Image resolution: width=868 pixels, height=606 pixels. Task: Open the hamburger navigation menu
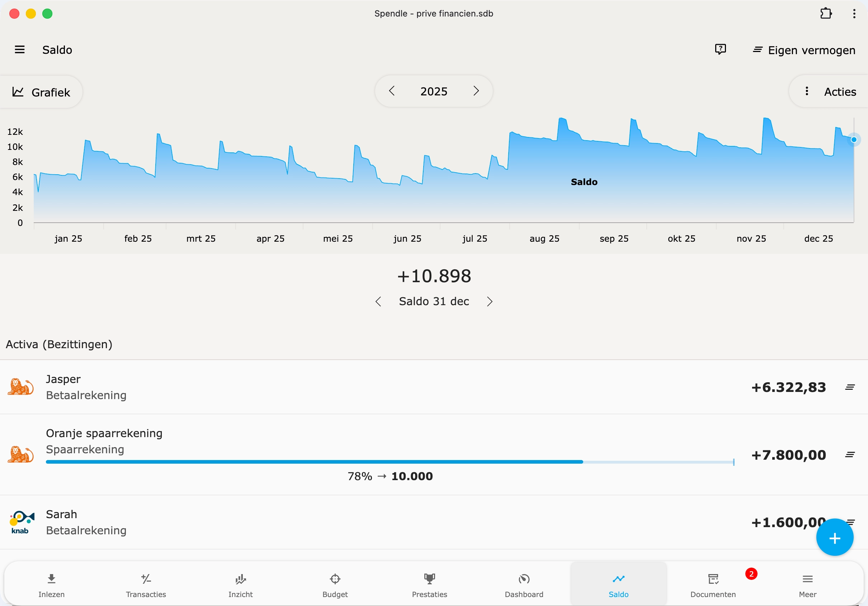[x=20, y=49]
